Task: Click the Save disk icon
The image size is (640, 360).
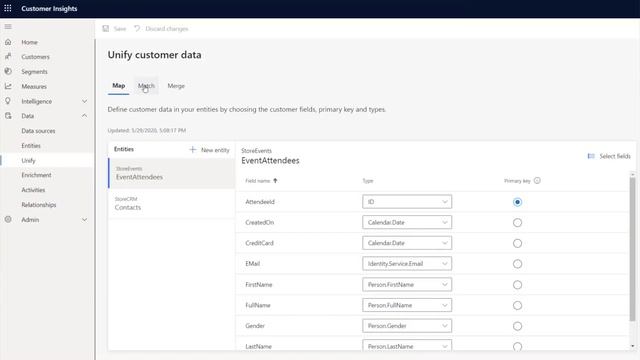Action: pyautogui.click(x=106, y=29)
